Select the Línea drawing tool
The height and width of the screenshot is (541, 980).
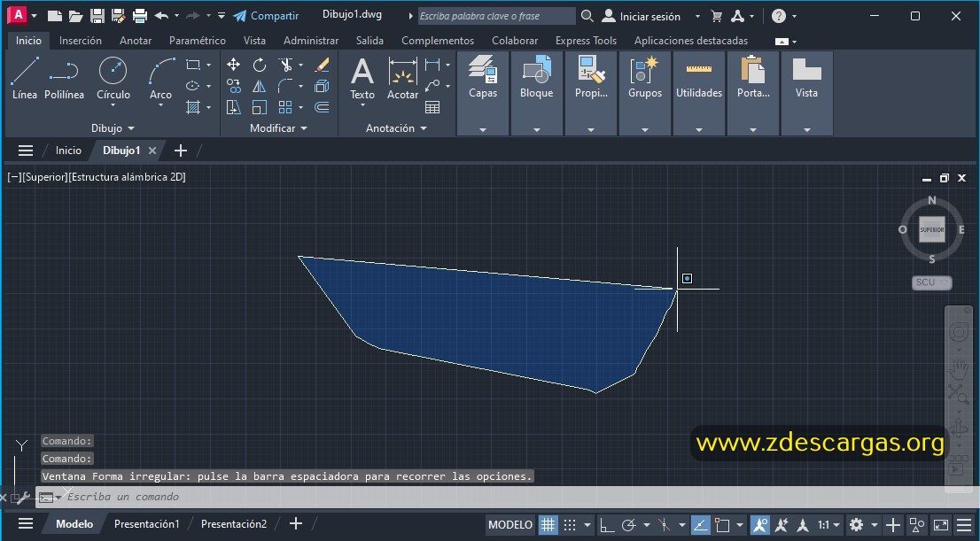point(25,78)
